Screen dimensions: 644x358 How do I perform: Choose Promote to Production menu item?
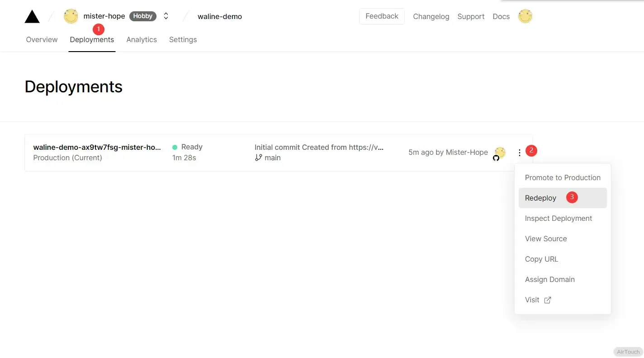(562, 178)
